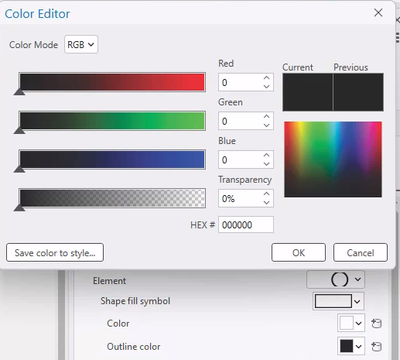Increase Red value with up arrow
The width and height of the screenshot is (400, 360).
pyautogui.click(x=266, y=78)
